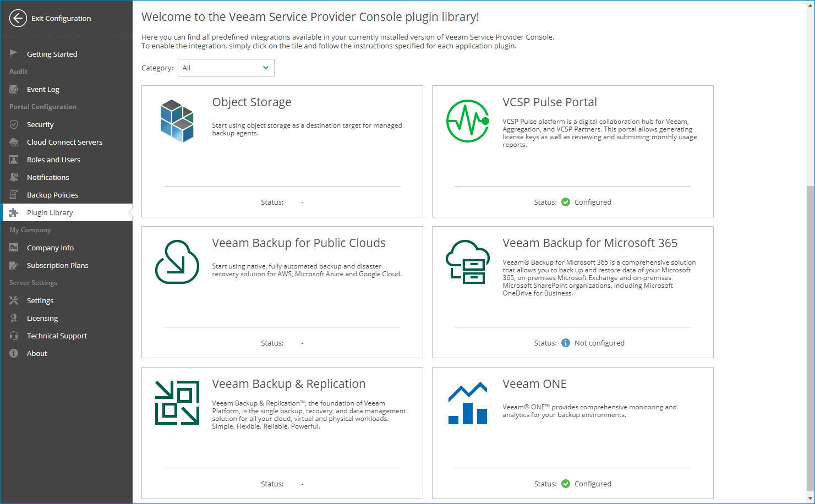The image size is (815, 504).
Task: Click the Notifications bell icon
Action: [x=14, y=177]
